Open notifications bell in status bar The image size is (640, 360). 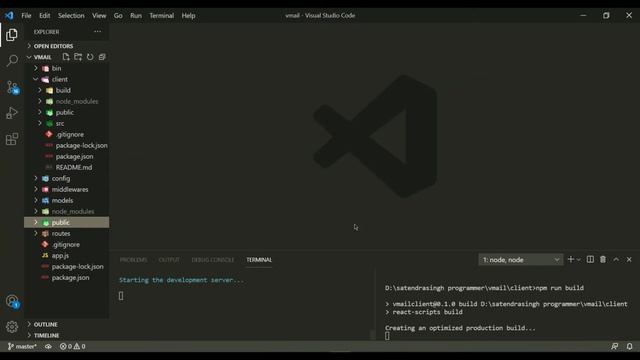coord(629,346)
